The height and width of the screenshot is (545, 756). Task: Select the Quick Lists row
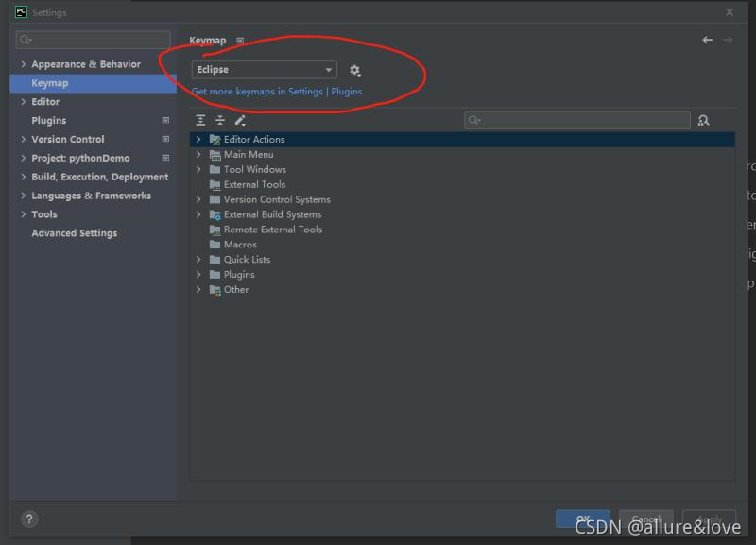[463, 260]
